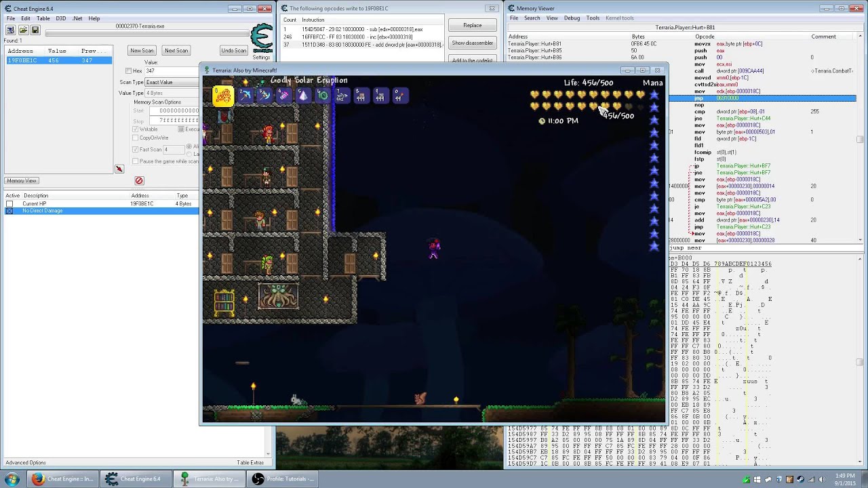868x488 pixels.
Task: Select hotbar slot 3 axe in Terraria
Action: pos(264,96)
